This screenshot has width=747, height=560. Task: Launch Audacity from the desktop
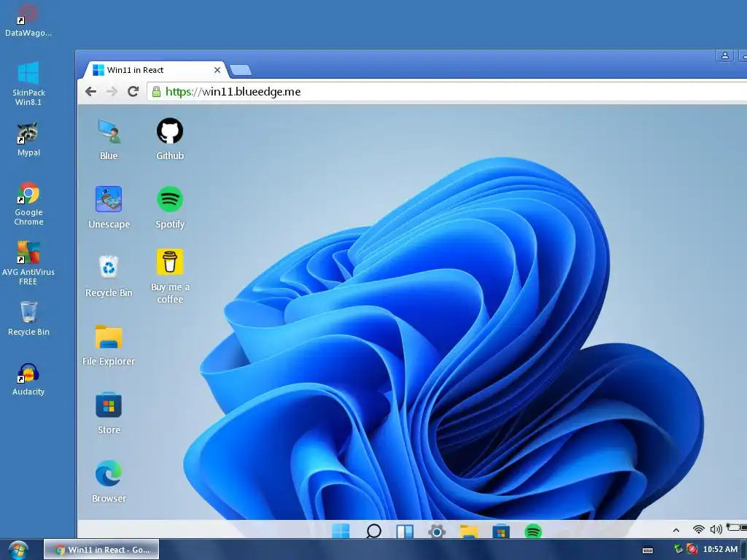28,379
